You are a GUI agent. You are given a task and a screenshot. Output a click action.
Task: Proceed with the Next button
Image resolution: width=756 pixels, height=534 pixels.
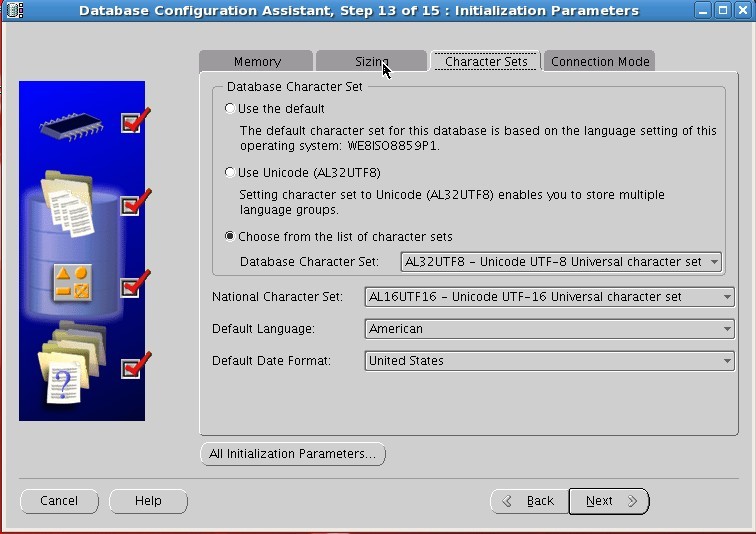(x=609, y=501)
